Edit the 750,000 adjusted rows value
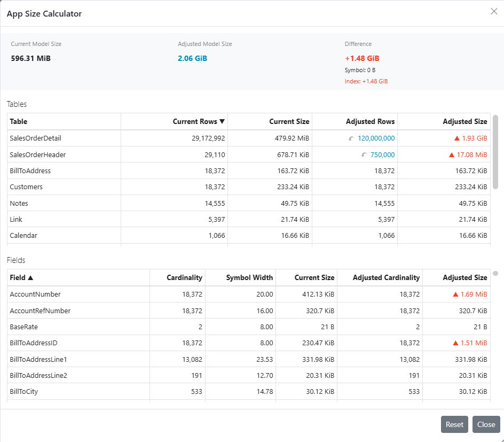The height and width of the screenshot is (442, 504). pyautogui.click(x=382, y=155)
